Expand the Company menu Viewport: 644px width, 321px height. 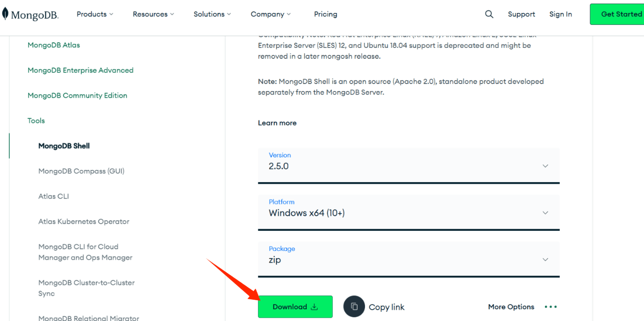tap(270, 14)
